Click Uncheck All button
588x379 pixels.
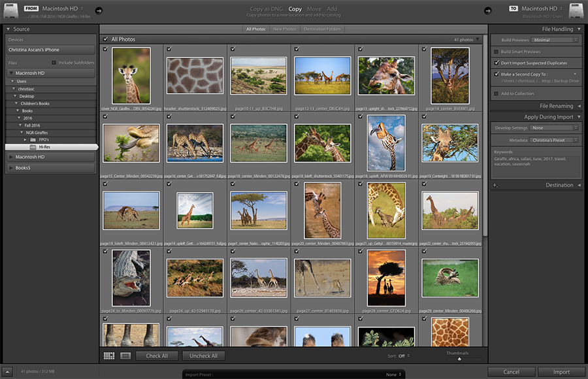click(x=203, y=355)
